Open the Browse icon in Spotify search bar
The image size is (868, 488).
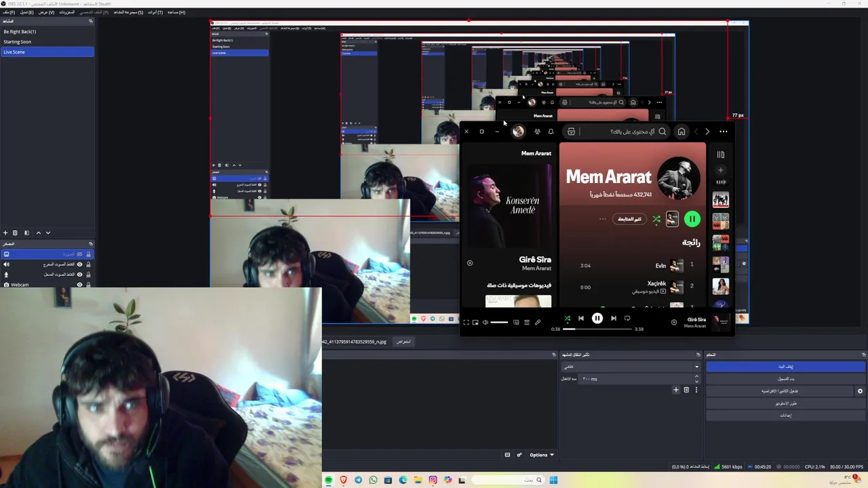tap(571, 131)
